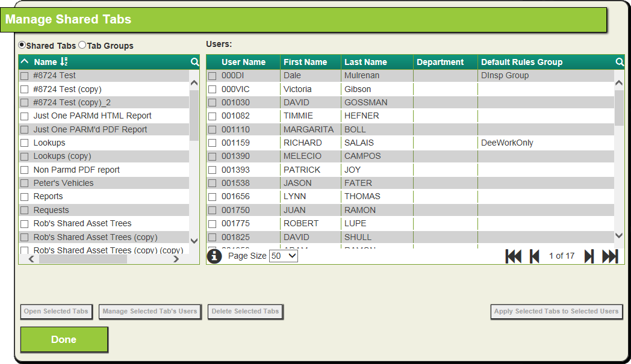Click user name 001393
The height and width of the screenshot is (364, 631).
235,170
